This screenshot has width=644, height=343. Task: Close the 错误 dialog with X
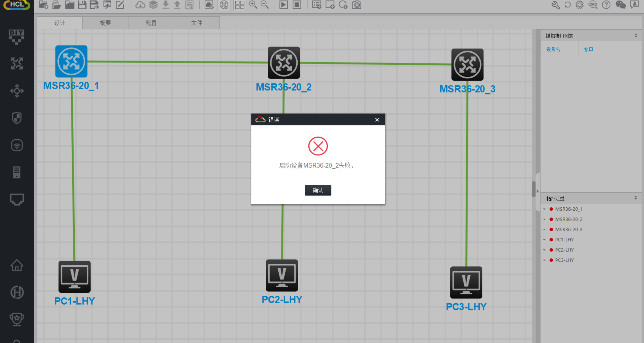tap(377, 120)
